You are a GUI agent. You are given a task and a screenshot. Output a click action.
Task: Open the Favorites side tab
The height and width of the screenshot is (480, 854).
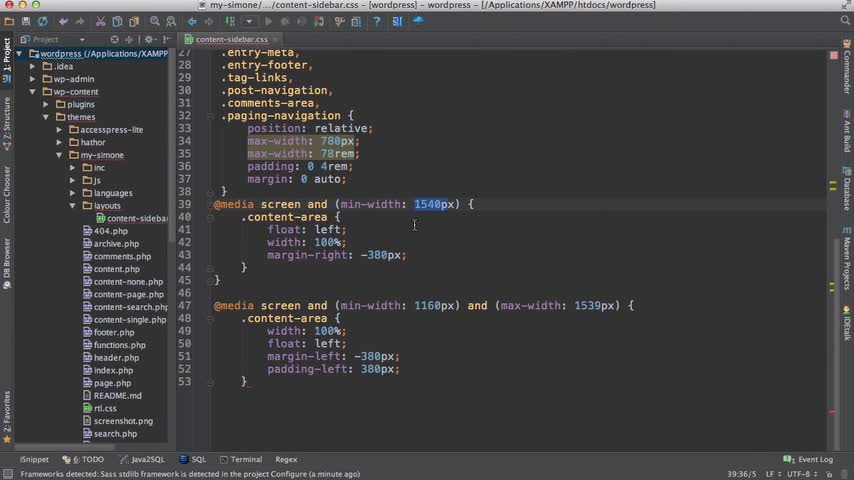click(7, 417)
